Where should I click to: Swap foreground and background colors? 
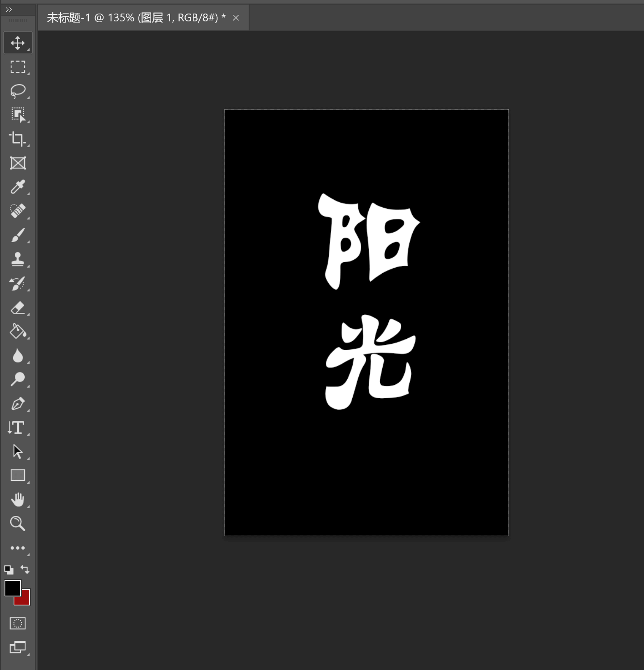point(25,569)
